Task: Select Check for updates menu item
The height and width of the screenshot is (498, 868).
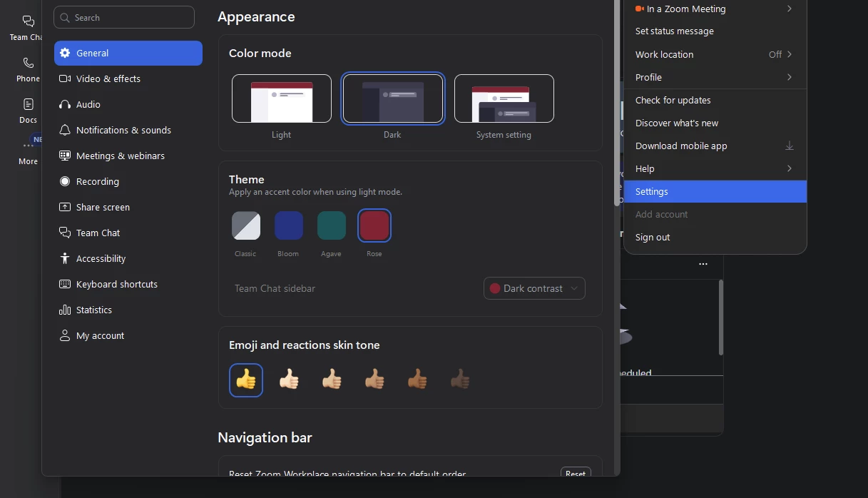Action: click(715, 100)
